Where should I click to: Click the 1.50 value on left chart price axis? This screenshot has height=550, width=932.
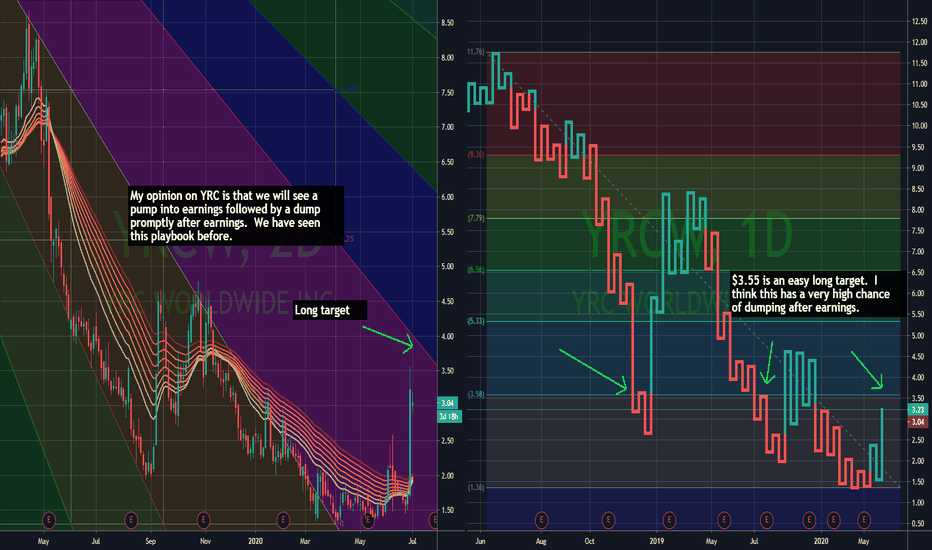pos(447,510)
